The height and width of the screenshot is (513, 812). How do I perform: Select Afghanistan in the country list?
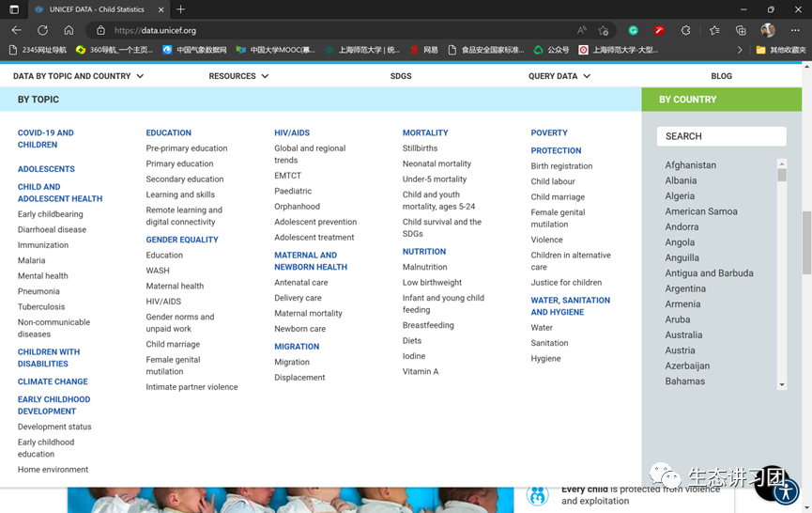click(690, 165)
